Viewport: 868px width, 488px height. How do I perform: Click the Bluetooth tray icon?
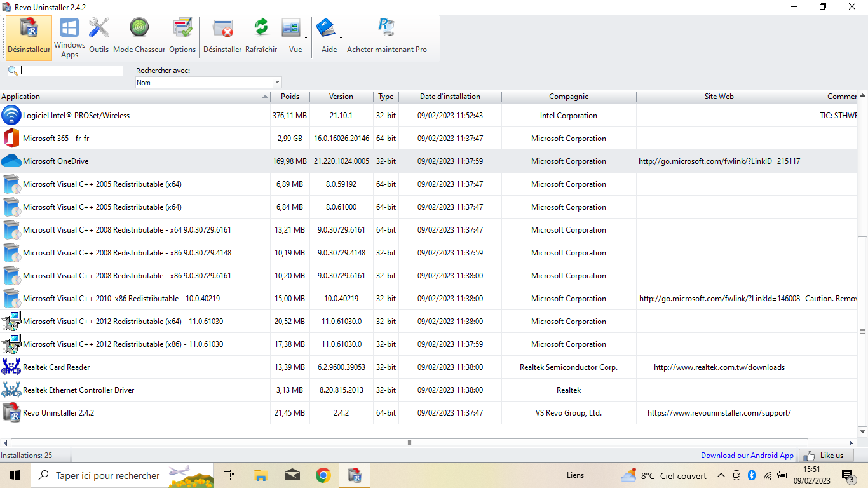(751, 475)
